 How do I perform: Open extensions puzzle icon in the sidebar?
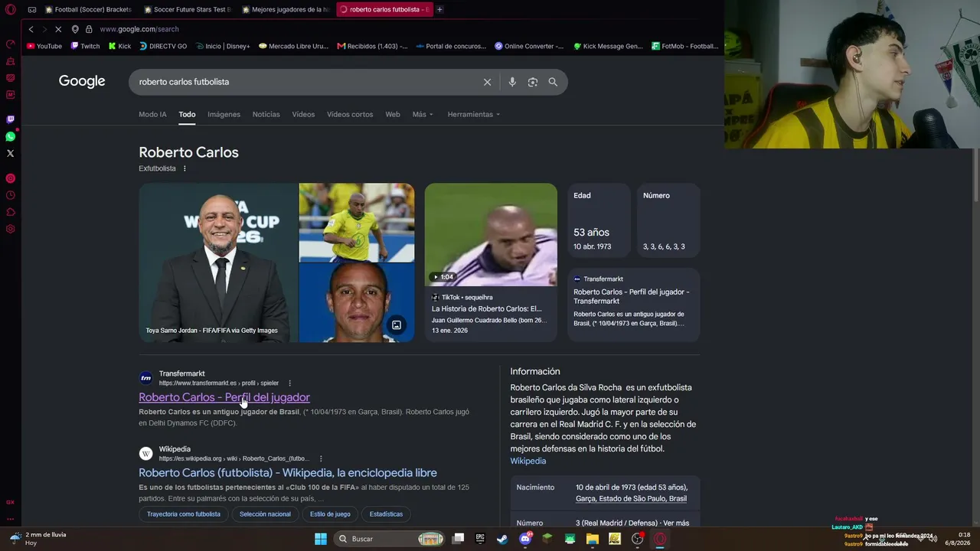point(11,212)
